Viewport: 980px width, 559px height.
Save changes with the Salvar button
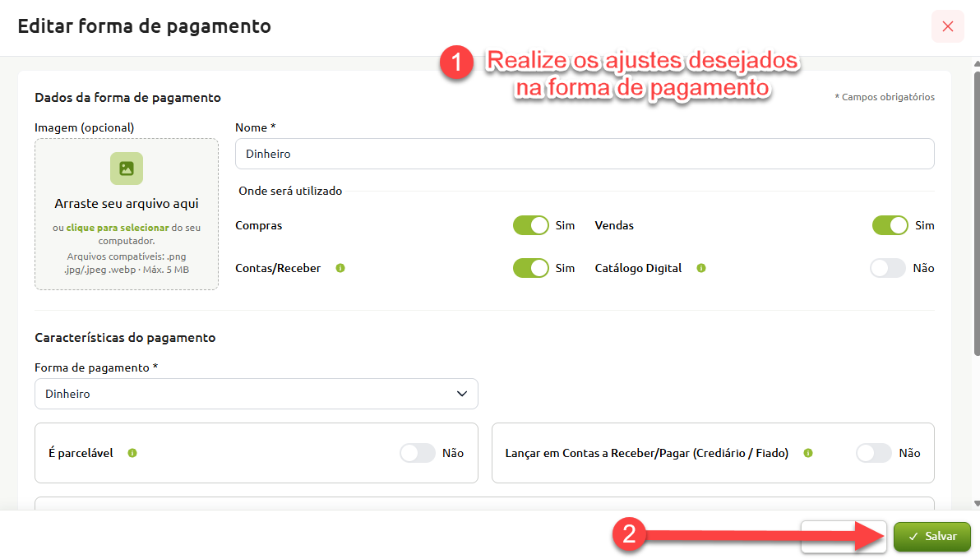point(931,537)
